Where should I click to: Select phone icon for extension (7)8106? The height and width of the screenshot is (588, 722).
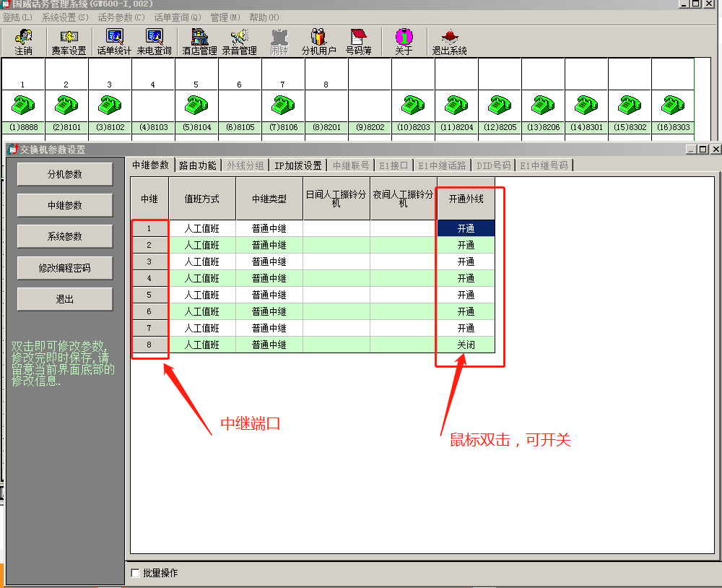click(x=283, y=105)
